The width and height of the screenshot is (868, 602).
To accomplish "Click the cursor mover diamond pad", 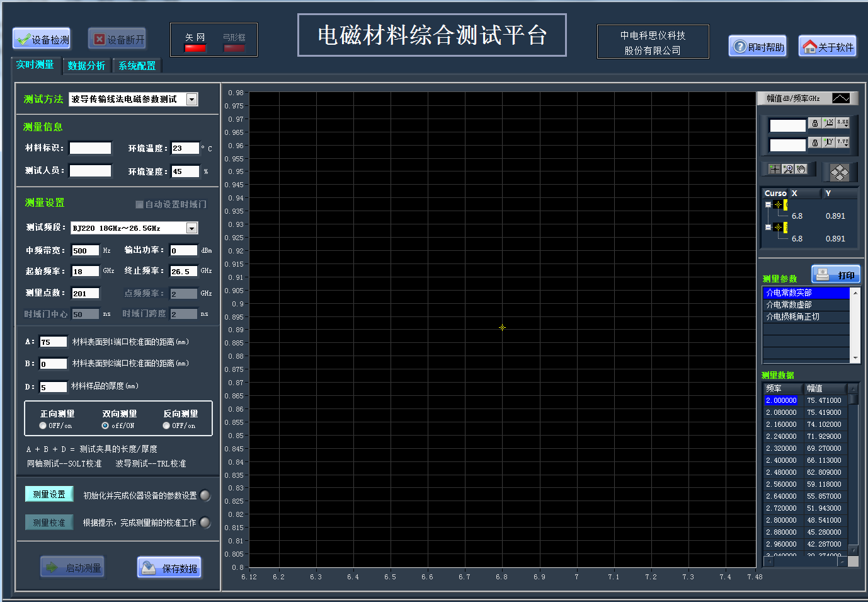I will click(839, 172).
